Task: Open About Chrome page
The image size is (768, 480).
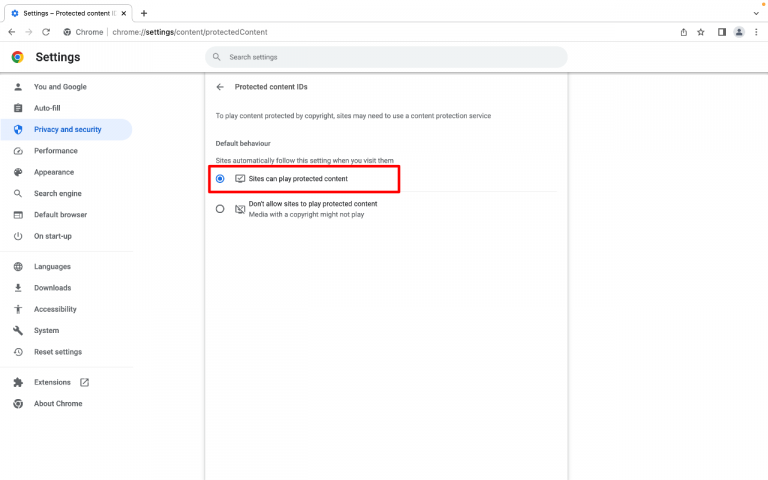Action: click(58, 404)
